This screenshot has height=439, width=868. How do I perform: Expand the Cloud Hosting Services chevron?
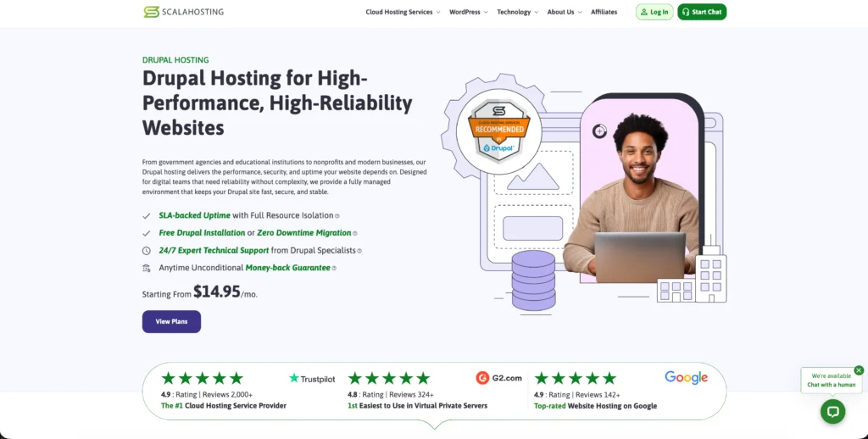pyautogui.click(x=438, y=12)
